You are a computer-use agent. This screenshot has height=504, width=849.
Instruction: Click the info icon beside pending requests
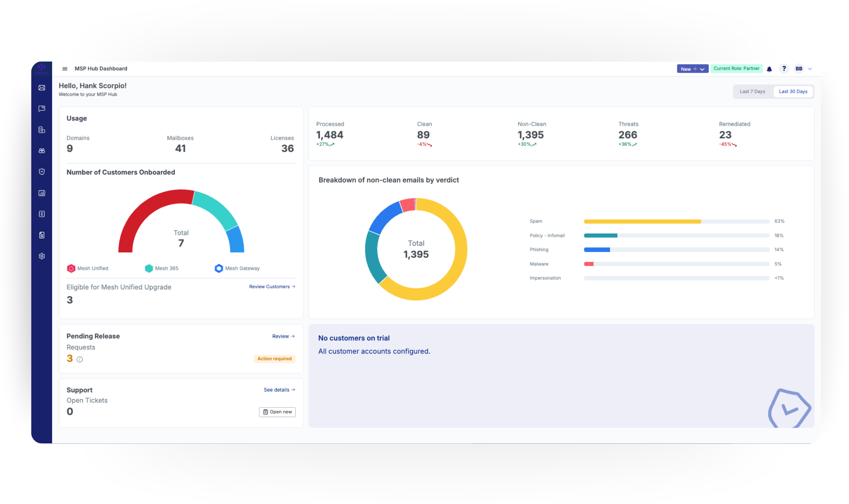[x=80, y=359]
